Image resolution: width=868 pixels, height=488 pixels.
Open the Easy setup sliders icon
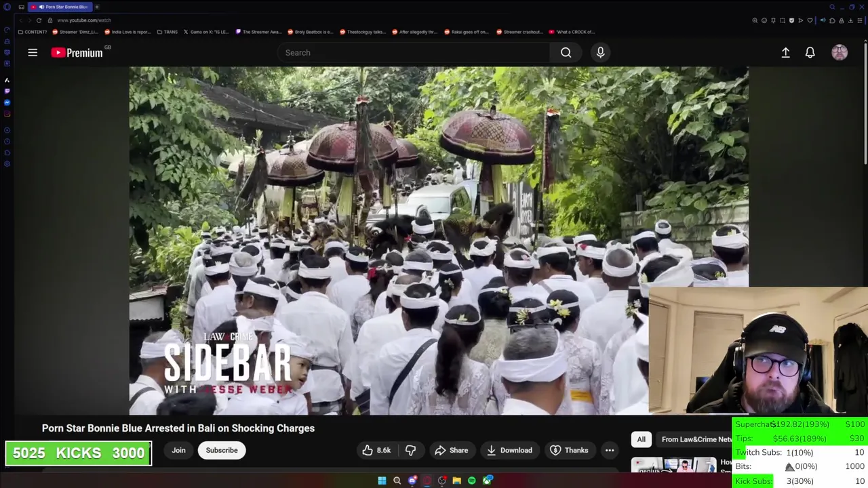pos(860,20)
